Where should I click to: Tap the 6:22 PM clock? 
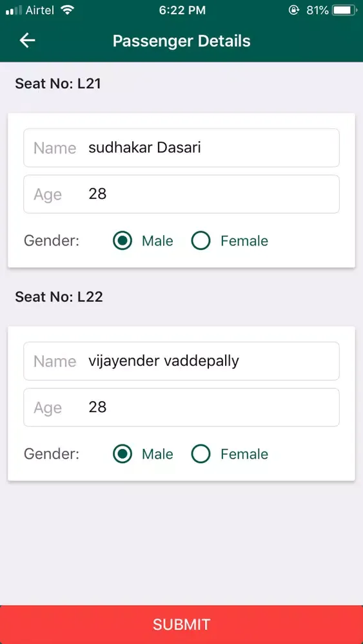point(182,10)
